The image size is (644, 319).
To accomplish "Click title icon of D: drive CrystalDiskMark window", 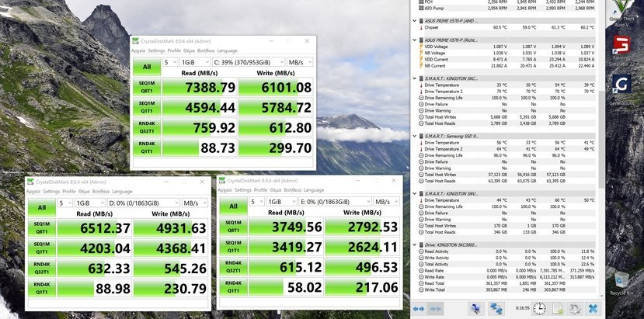I will pyautogui.click(x=30, y=182).
